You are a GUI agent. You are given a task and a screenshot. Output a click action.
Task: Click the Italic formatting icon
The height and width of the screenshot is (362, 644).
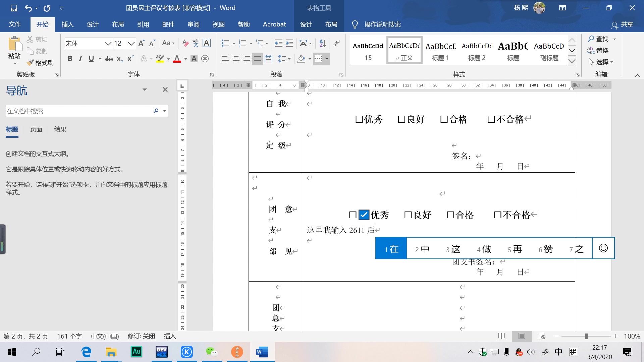click(80, 59)
